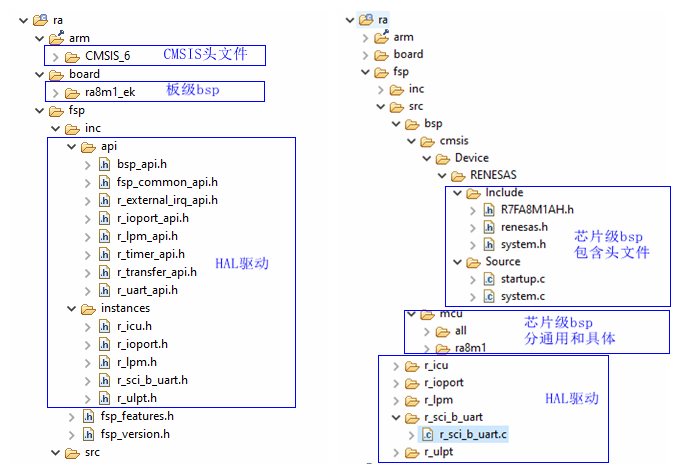Click the fsp_common_api.h header file icon
This screenshot has width=676, height=474.
(x=104, y=183)
